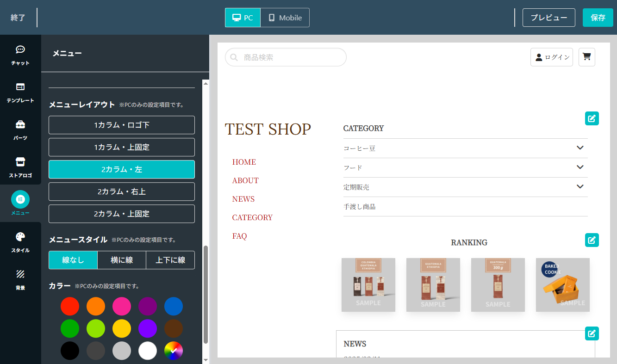
Task: Click the edit icon beside RANKING section
Action: point(592,240)
